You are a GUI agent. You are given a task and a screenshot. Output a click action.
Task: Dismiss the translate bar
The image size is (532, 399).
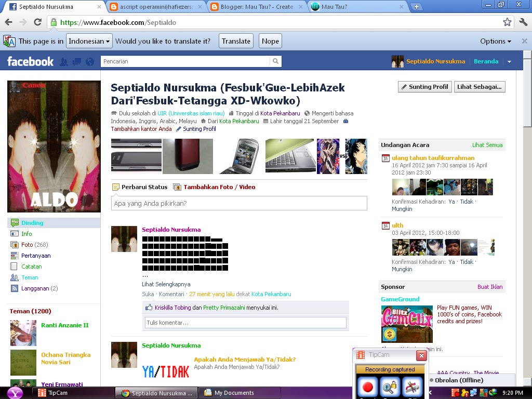tap(525, 41)
